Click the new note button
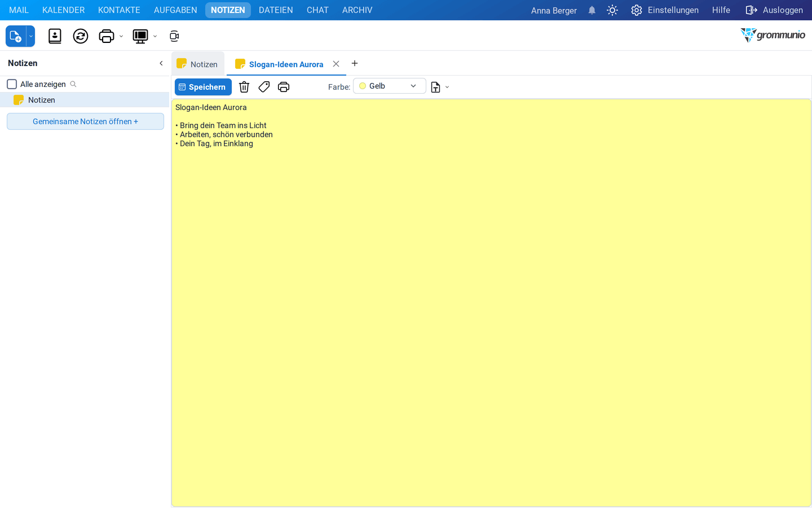The width and height of the screenshot is (812, 508). tap(16, 36)
